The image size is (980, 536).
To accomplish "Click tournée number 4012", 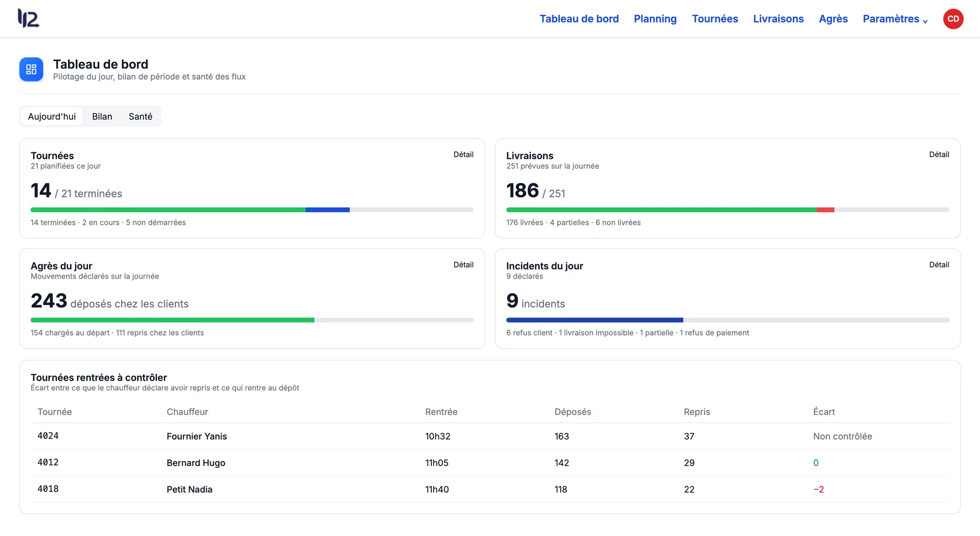I will tap(48, 462).
